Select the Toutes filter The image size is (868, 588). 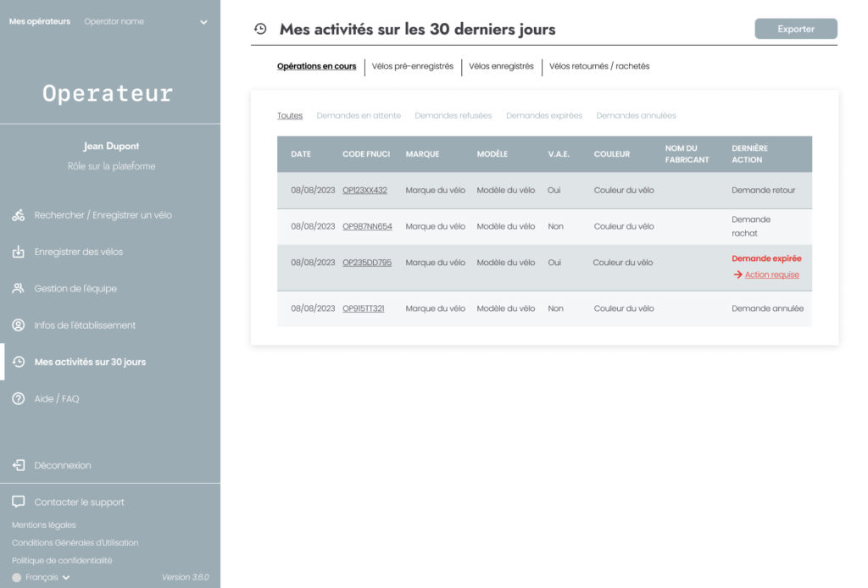coord(290,115)
